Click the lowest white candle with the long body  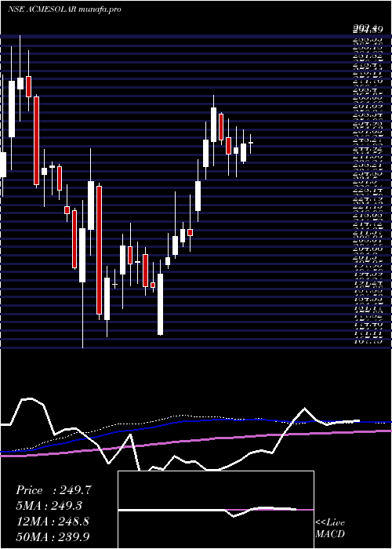pos(160,304)
